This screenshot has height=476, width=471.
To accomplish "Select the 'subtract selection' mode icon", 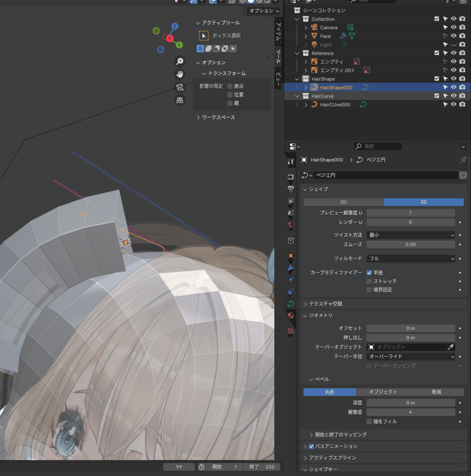I will [x=217, y=49].
